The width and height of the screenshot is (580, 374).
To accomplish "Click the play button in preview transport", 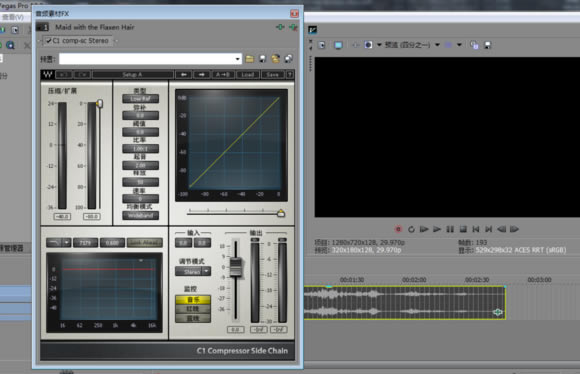I will pyautogui.click(x=437, y=229).
